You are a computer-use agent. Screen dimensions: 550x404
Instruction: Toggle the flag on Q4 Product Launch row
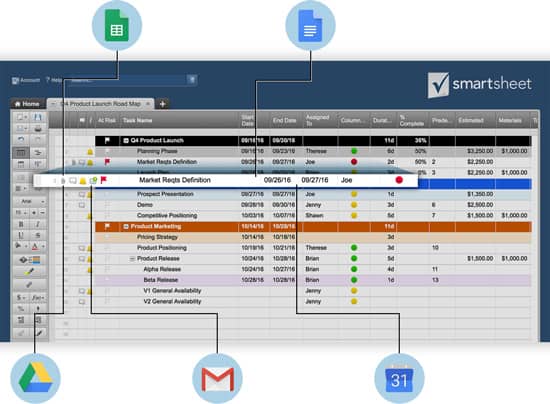(107, 141)
